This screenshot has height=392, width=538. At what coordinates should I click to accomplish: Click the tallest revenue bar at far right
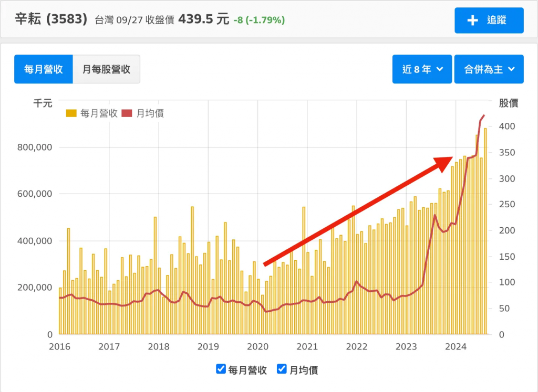[485, 231]
